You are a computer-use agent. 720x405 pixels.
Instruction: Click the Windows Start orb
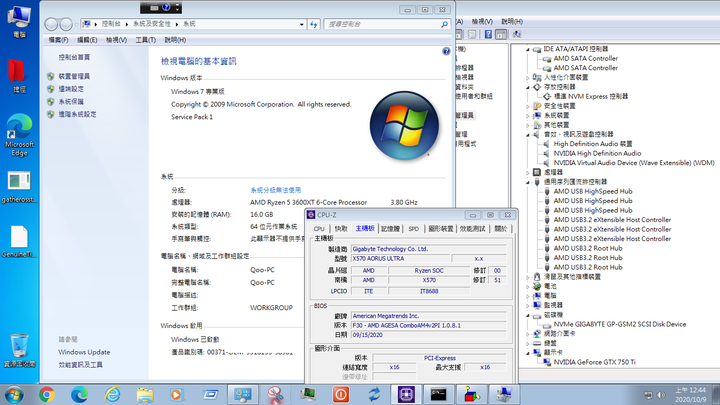click(x=14, y=394)
